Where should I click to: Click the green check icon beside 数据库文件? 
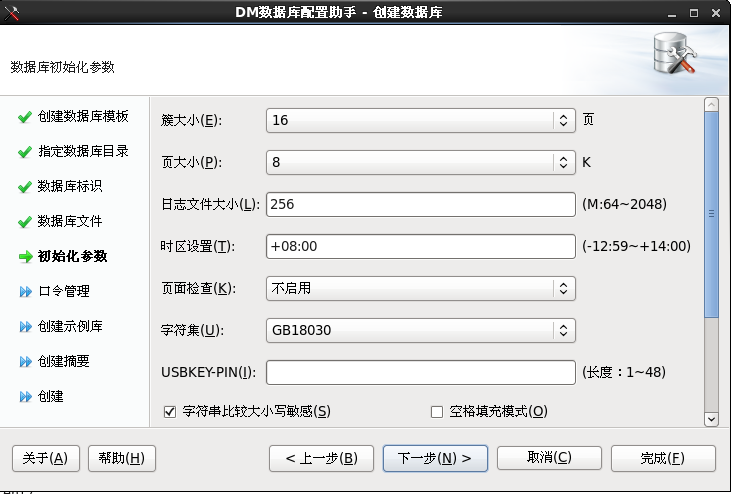[25, 222]
